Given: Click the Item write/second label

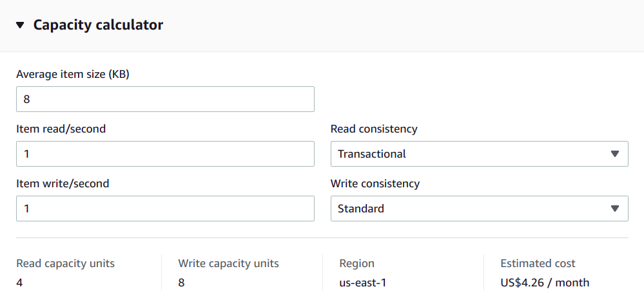Looking at the screenshot, I should [63, 183].
